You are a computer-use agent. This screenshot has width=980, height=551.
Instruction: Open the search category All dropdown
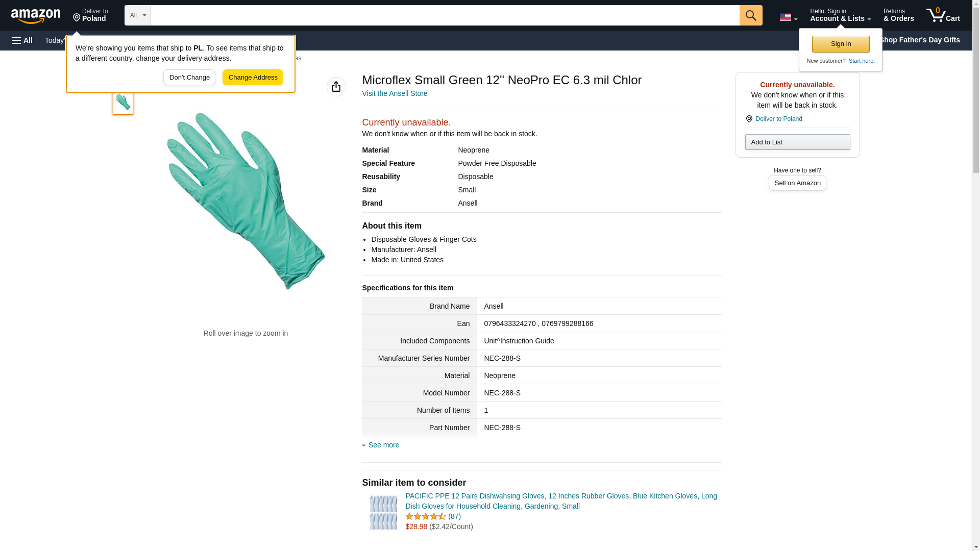pyautogui.click(x=137, y=15)
